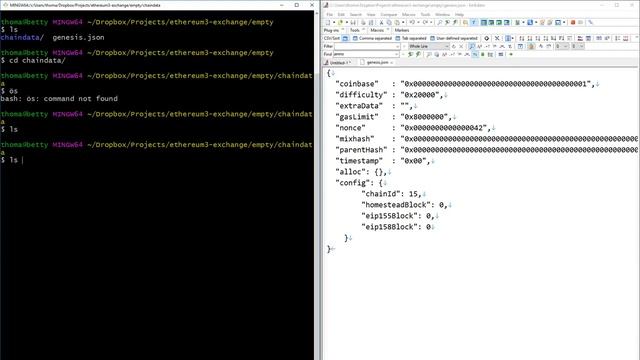The width and height of the screenshot is (640, 360).
Task: Open the Macros menu in EmEditor
Action: (409, 15)
